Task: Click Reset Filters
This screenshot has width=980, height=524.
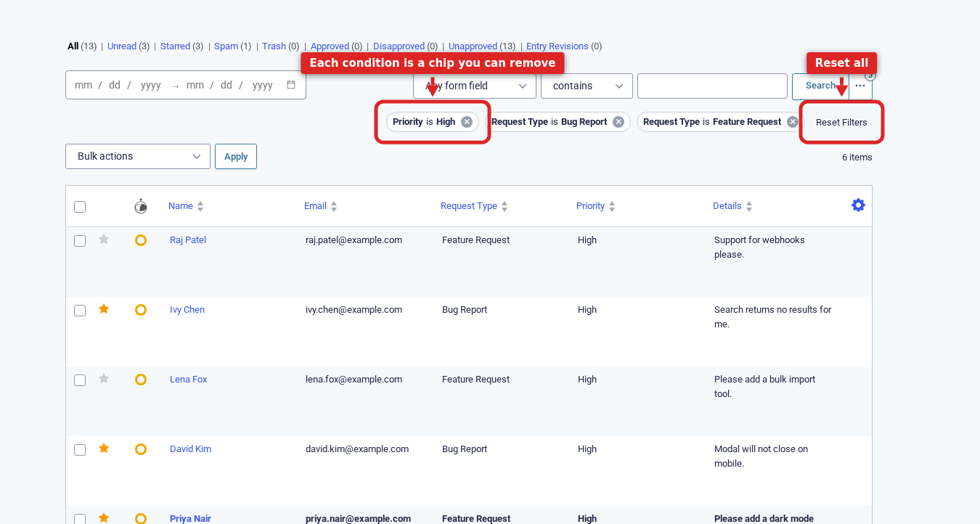Action: point(841,122)
